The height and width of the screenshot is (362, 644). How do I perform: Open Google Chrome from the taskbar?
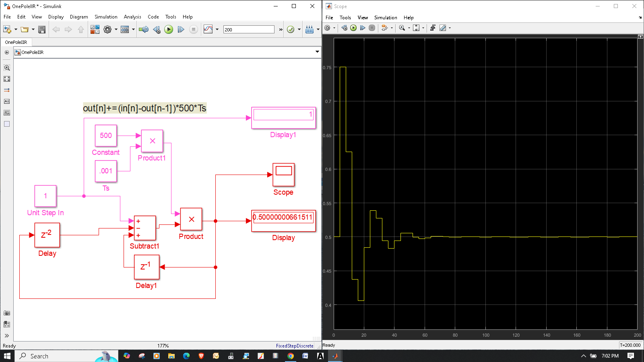click(x=291, y=356)
